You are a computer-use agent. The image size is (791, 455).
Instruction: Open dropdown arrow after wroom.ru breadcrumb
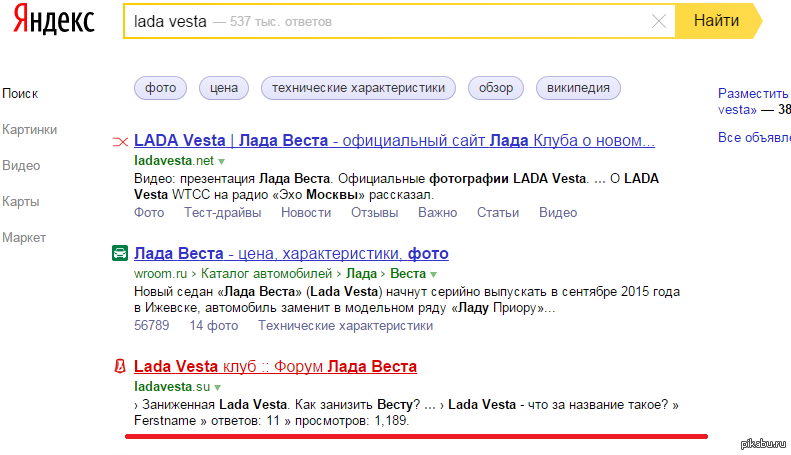[x=433, y=274]
